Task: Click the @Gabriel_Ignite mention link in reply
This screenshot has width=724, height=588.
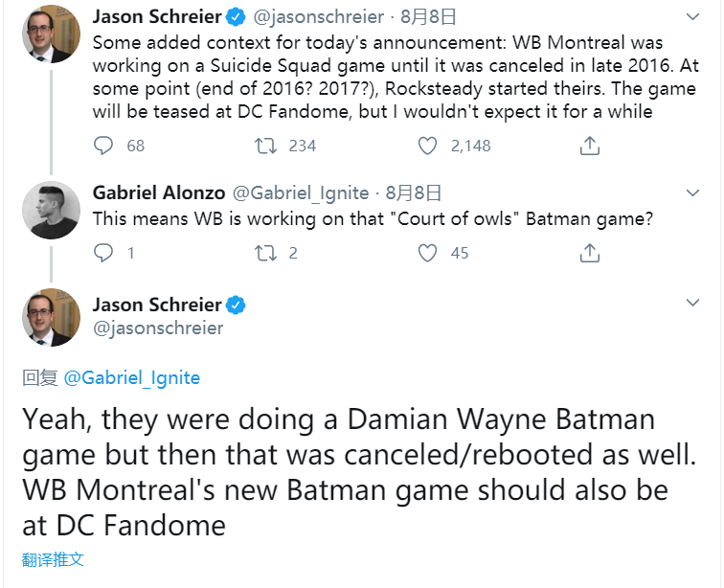Action: click(x=132, y=377)
